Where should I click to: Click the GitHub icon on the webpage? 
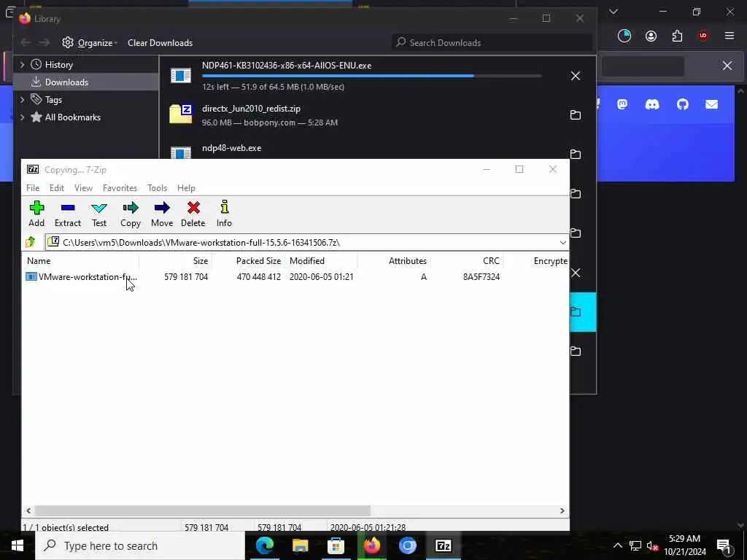pos(683,104)
